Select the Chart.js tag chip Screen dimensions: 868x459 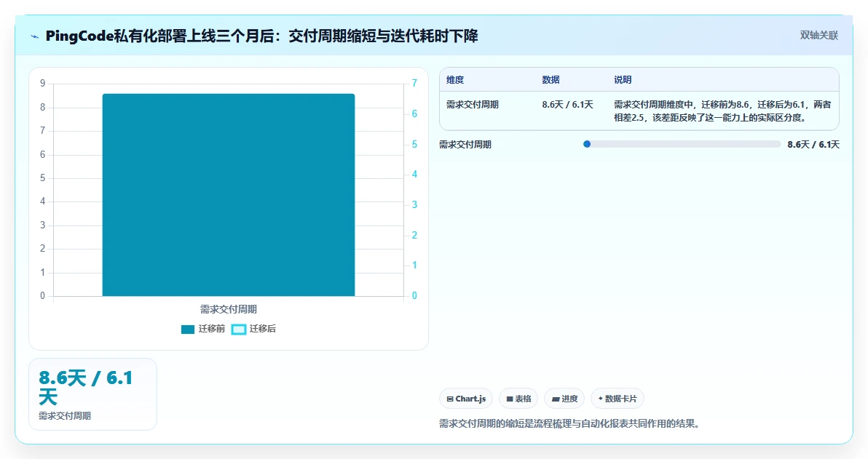pyautogui.click(x=465, y=399)
